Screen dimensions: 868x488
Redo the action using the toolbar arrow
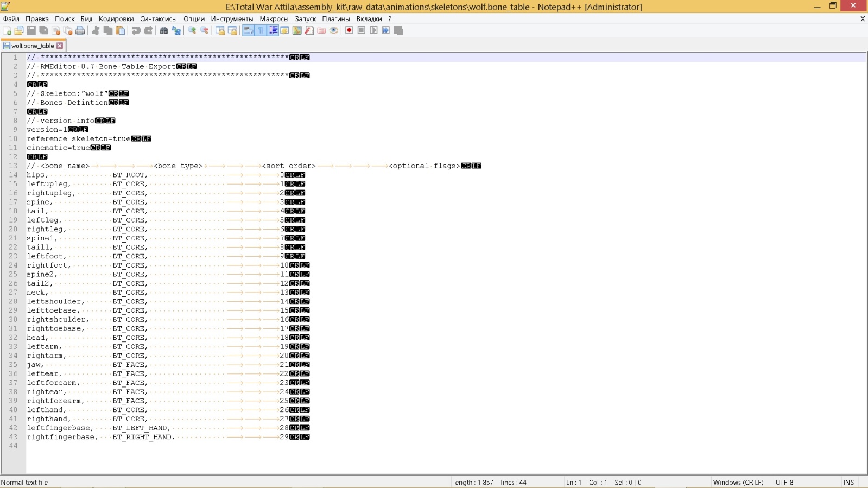click(x=148, y=30)
